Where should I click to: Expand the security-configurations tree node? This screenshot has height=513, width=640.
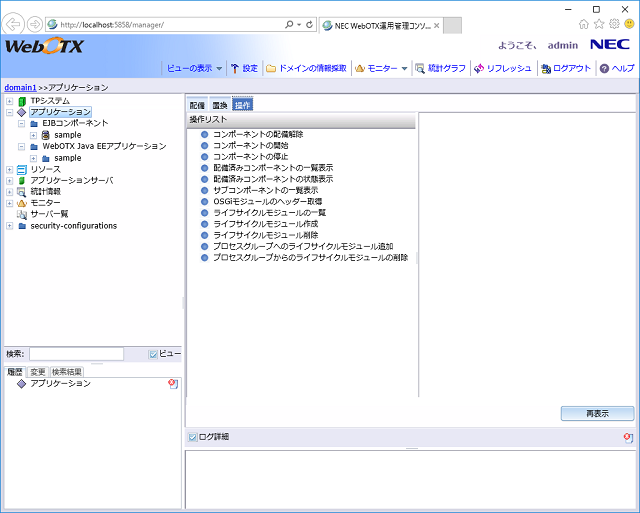pos(9,226)
